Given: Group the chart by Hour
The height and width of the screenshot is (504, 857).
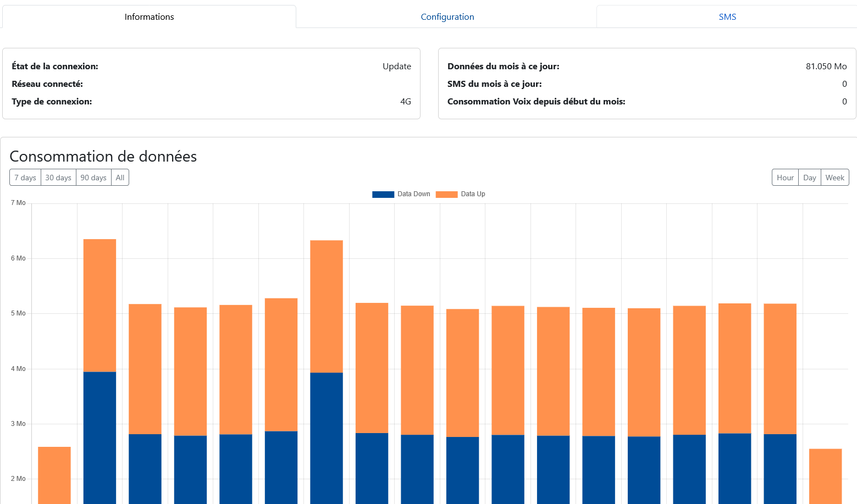Looking at the screenshot, I should [785, 178].
